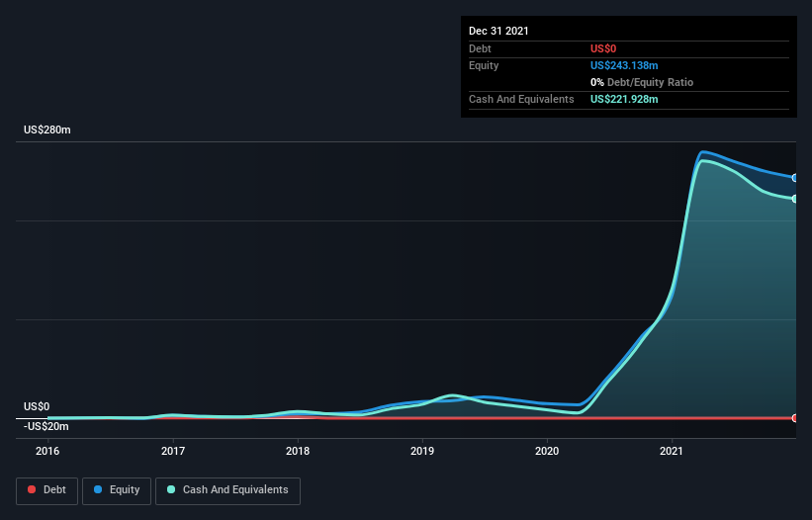Click the blue Equity endpoint marker
The height and width of the screenshot is (520, 812).
[x=795, y=178]
